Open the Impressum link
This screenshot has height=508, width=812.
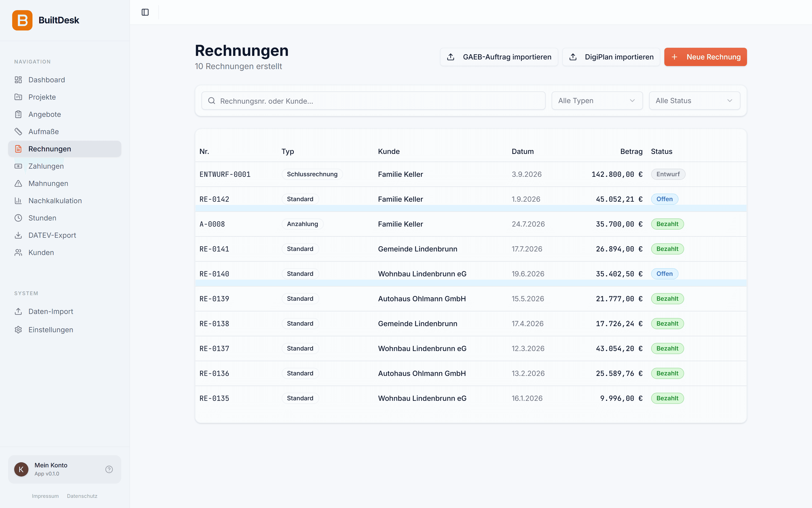(45, 496)
